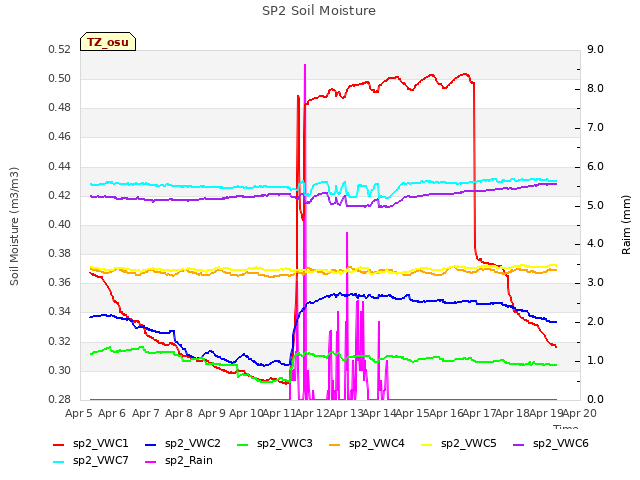Toggle sp2_VWC3 legend entry

pyautogui.click(x=274, y=444)
